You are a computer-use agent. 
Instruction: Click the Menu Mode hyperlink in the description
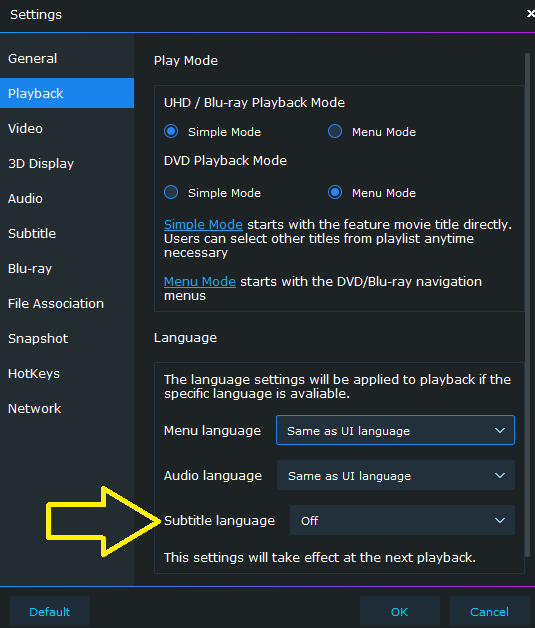point(199,282)
